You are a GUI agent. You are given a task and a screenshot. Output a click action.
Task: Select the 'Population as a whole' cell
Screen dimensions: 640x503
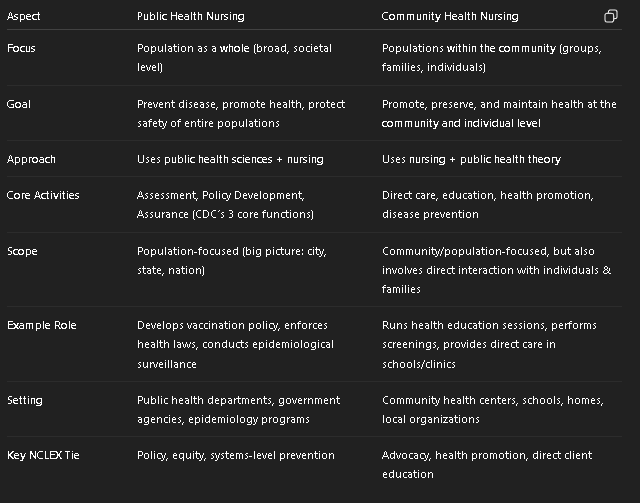(x=234, y=58)
